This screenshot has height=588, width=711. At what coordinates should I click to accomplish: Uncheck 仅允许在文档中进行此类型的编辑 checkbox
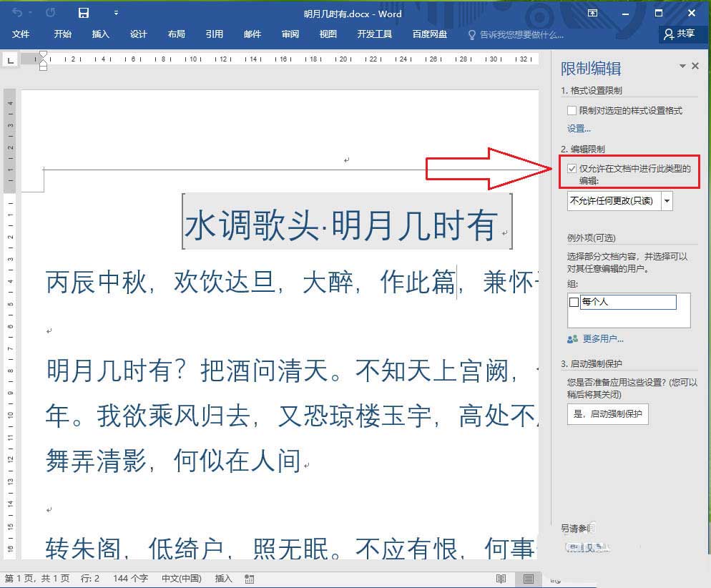572,169
